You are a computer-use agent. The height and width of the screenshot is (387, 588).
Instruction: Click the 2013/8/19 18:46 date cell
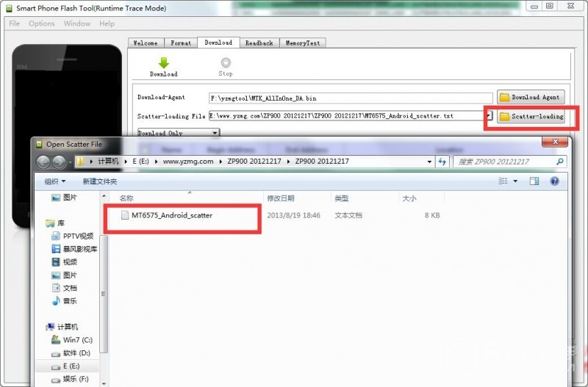pos(293,215)
